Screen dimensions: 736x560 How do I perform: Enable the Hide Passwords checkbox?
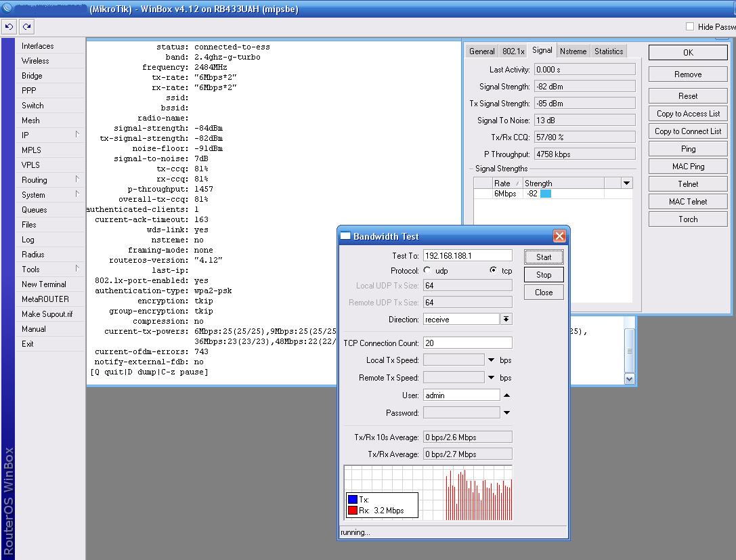690,26
